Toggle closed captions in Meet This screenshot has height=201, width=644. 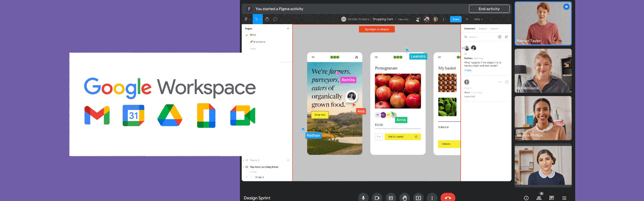pyautogui.click(x=391, y=198)
